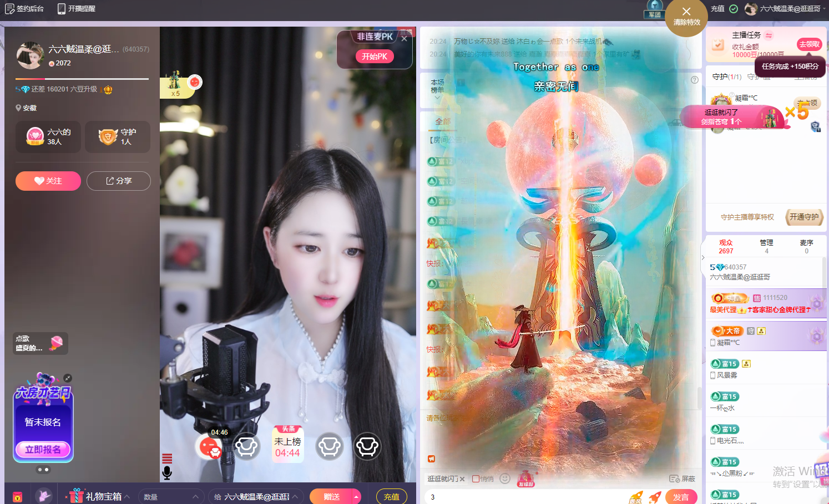Image resolution: width=829 pixels, height=504 pixels.
Task: Click the x5 gift combo icon on video
Action: click(x=175, y=85)
